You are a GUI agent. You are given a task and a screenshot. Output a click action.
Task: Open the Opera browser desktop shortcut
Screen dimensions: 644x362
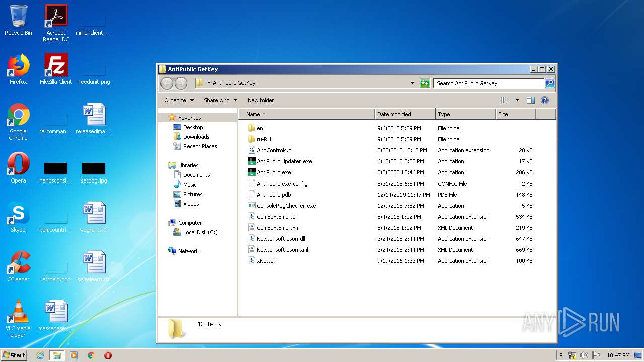[x=18, y=168]
